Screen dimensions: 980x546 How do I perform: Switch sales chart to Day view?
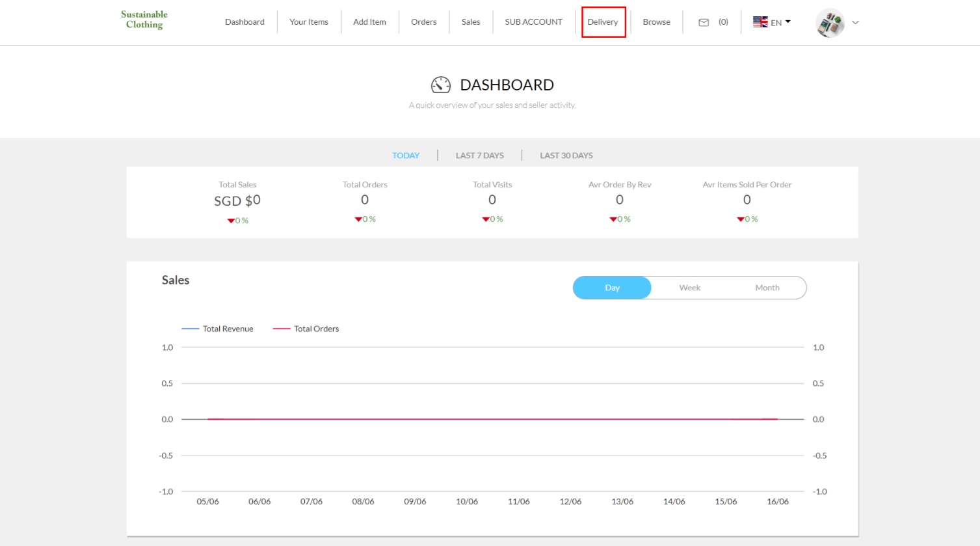click(x=612, y=288)
